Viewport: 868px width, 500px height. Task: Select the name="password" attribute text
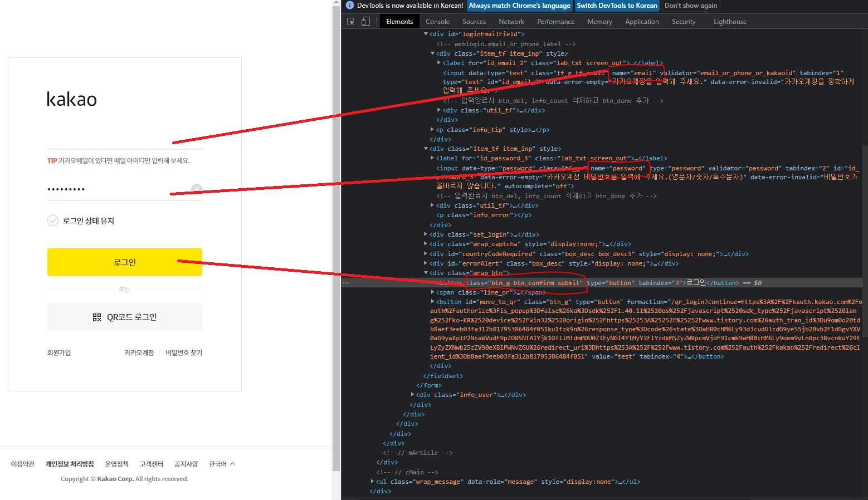tap(618, 168)
